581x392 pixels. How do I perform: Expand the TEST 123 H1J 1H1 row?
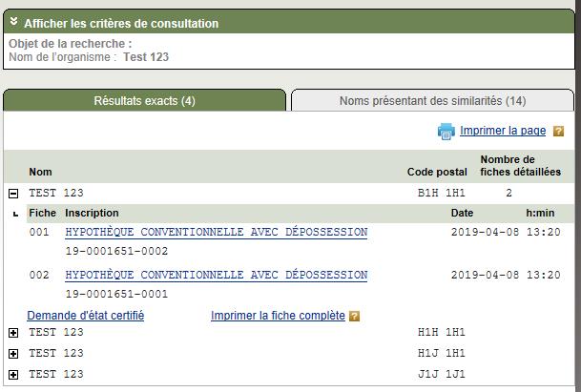click(x=13, y=353)
